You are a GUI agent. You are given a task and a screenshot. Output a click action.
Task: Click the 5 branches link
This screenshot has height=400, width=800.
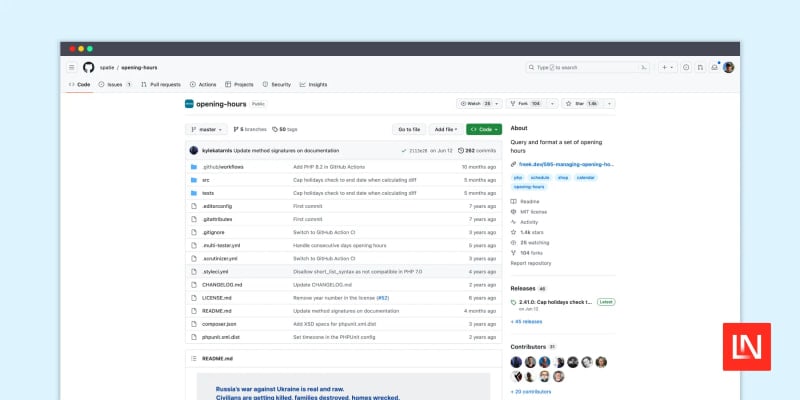(x=251, y=129)
